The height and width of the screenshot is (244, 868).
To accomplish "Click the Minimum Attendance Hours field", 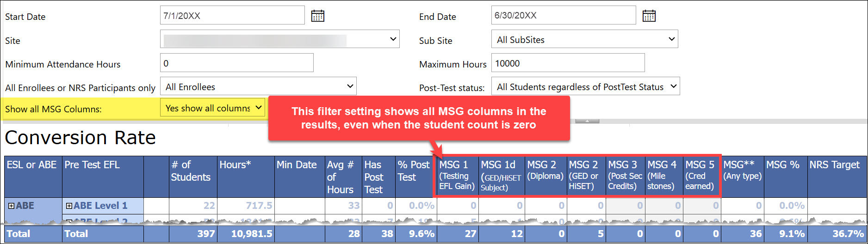I will pyautogui.click(x=236, y=63).
